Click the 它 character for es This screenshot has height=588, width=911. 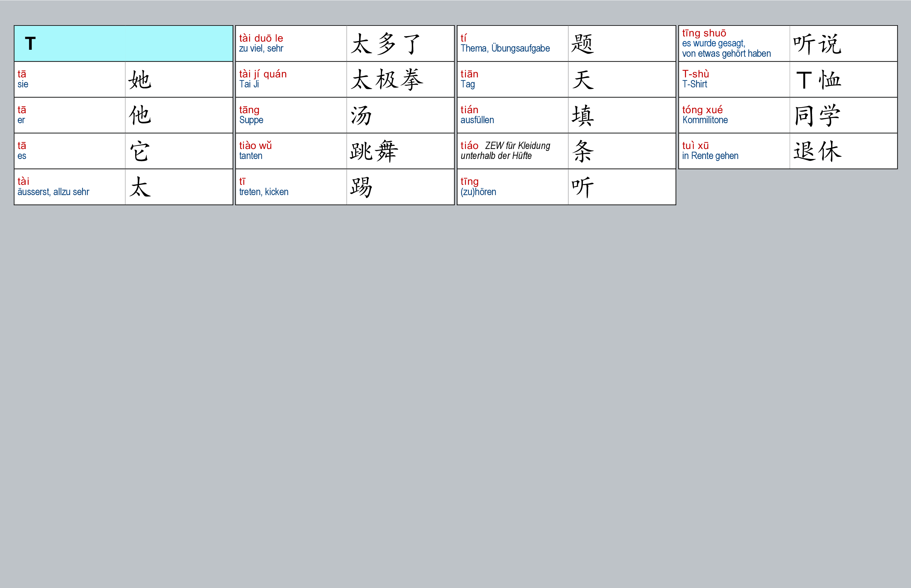(140, 151)
